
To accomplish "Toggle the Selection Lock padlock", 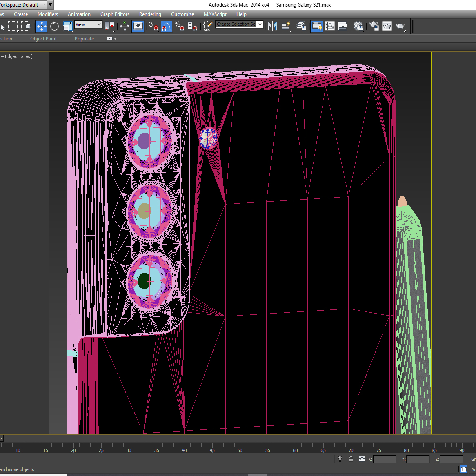I will [x=351, y=459].
